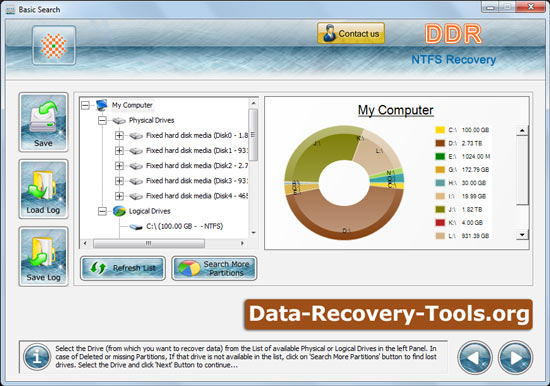Click the Contact us button
The height and width of the screenshot is (386, 550).
click(x=351, y=33)
